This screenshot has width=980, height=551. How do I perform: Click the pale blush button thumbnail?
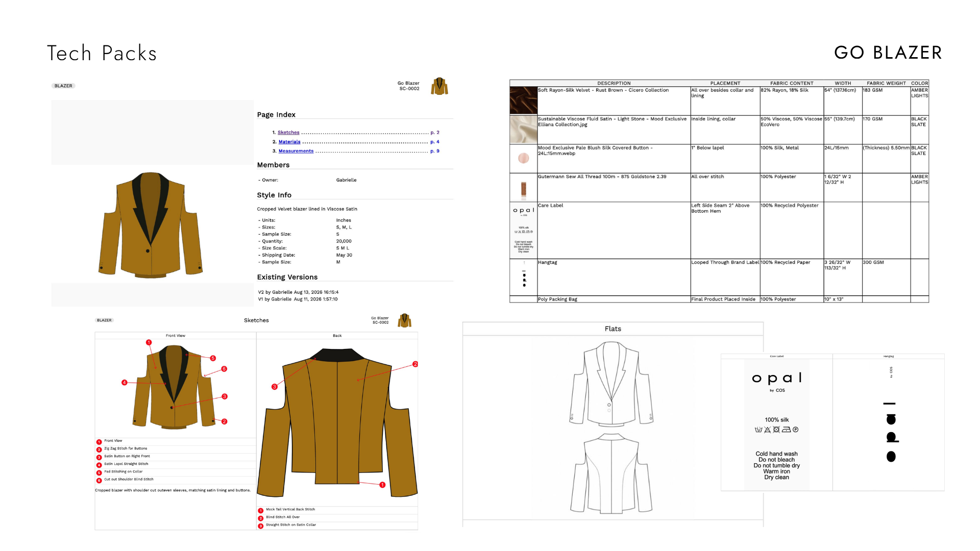[524, 159]
